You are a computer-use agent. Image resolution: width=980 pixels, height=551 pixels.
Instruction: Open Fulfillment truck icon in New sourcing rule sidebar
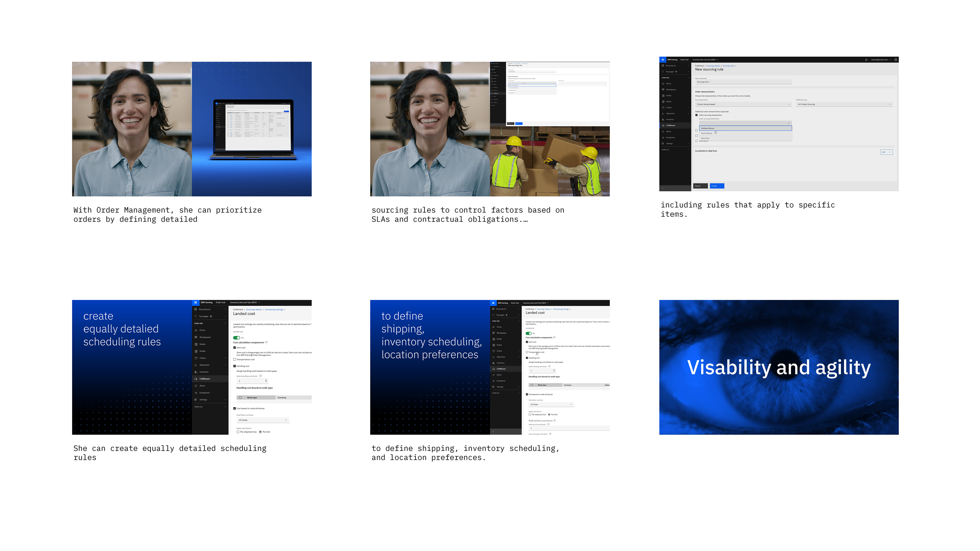[x=663, y=126]
